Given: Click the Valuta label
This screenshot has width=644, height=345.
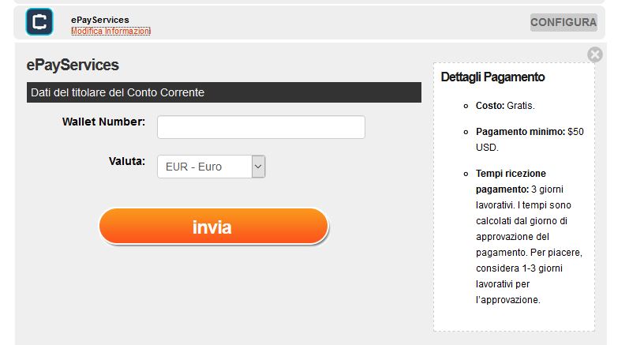Looking at the screenshot, I should pyautogui.click(x=127, y=161).
